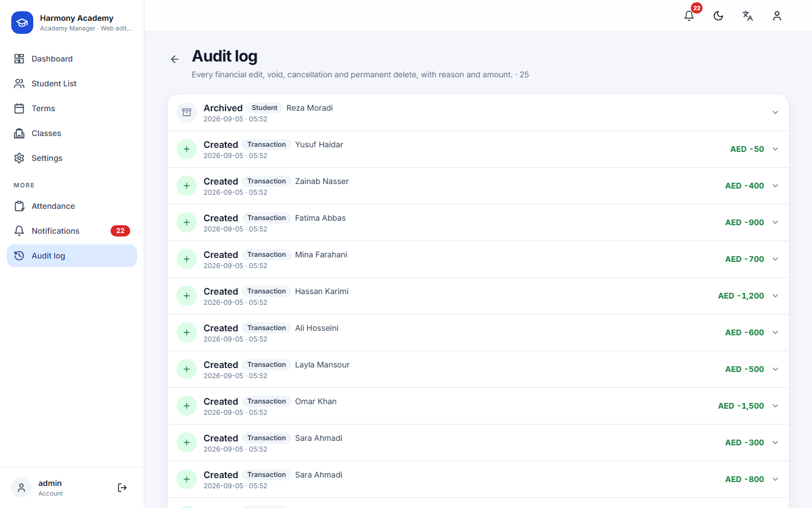Viewport: 812px width, 508px height.
Task: Click the AED -1,500 amount for Omar Khan
Action: [741, 406]
